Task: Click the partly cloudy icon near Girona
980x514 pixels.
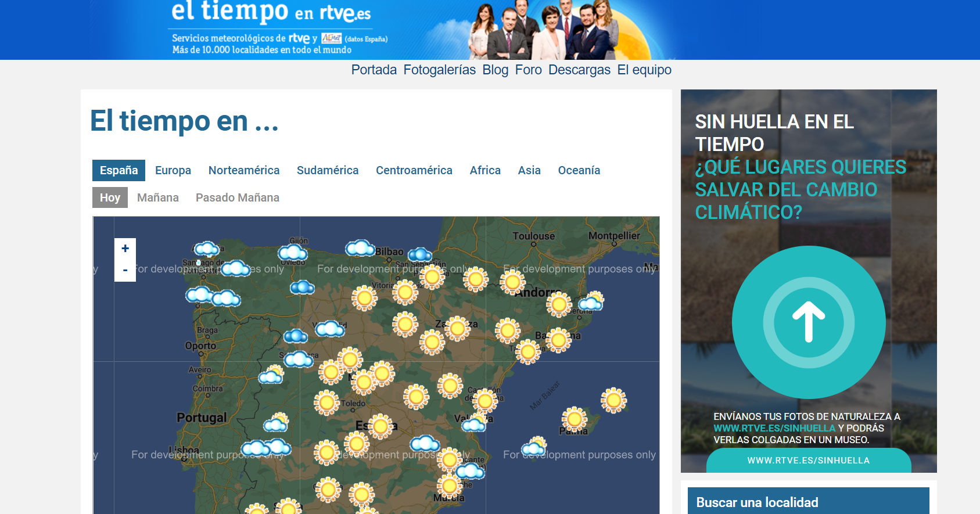Action: coord(591,301)
